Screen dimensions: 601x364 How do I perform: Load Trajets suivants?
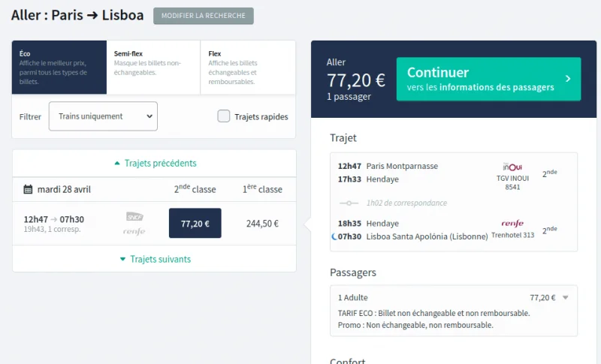155,259
